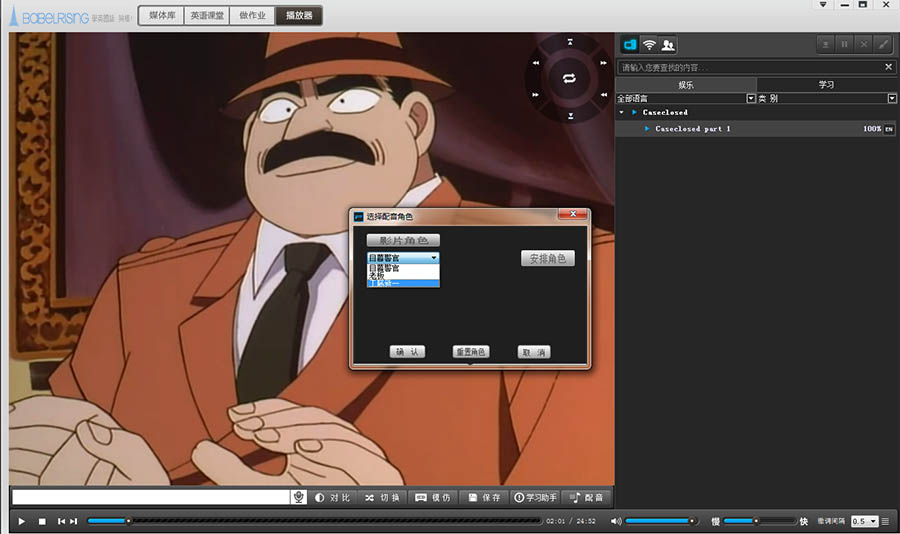The image size is (900, 534).
Task: Confirm with the 确认 button
Action: (408, 352)
